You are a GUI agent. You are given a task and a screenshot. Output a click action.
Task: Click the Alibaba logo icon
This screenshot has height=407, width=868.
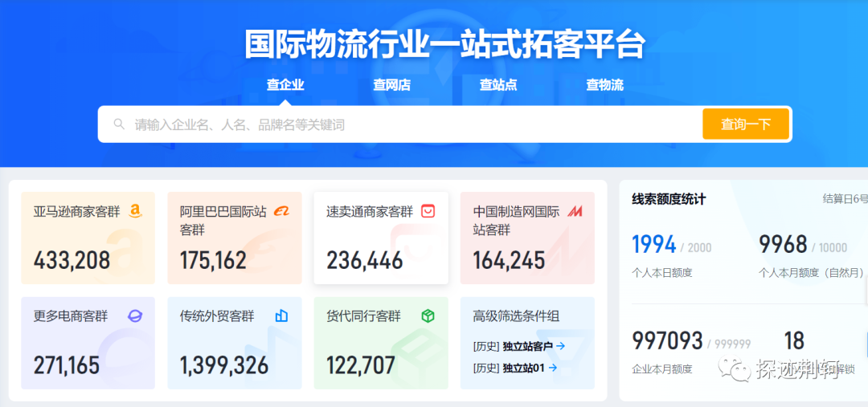tap(282, 211)
